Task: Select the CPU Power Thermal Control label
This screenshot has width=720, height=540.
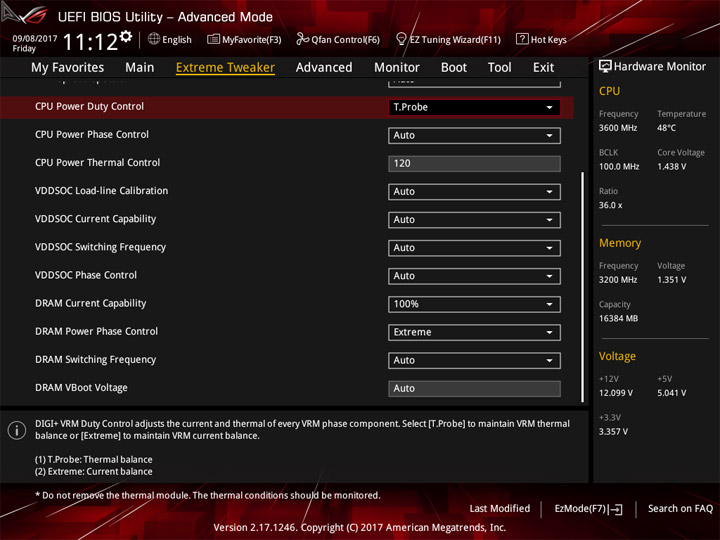Action: point(97,163)
